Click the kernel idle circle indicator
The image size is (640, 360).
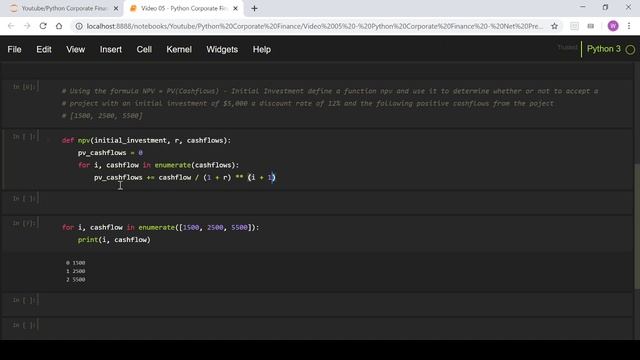630,50
